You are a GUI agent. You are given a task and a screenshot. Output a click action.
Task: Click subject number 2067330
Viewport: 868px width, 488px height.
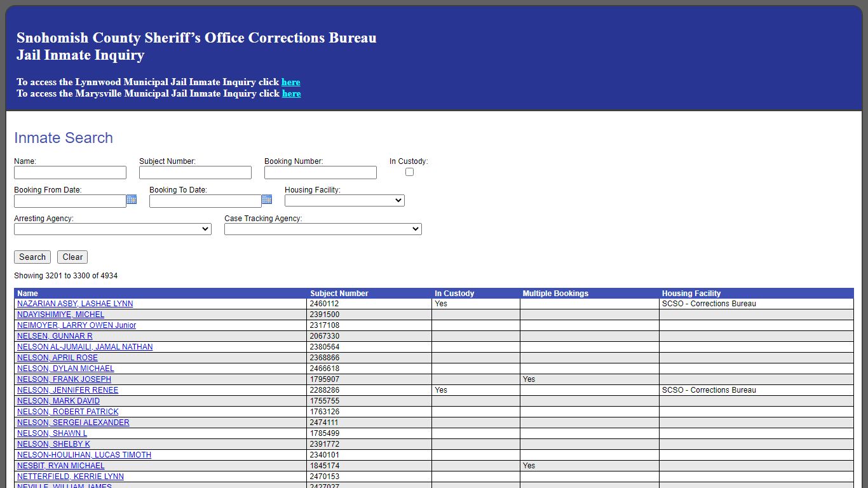click(324, 336)
